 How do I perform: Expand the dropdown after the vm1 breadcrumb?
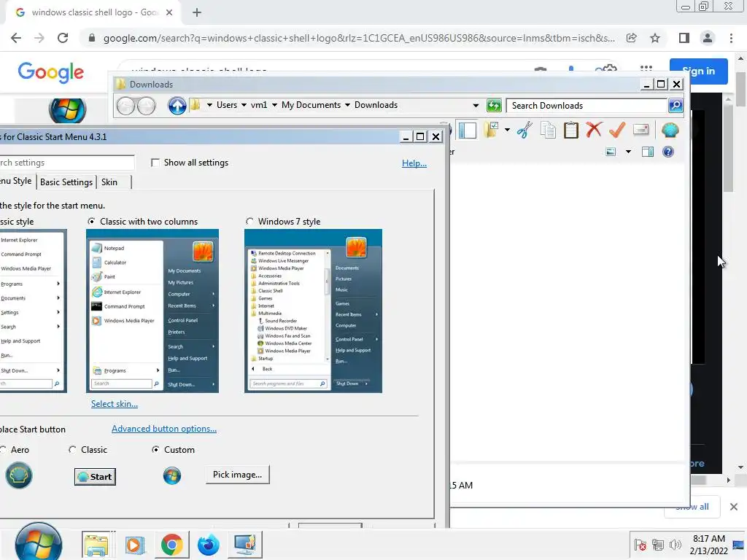pyautogui.click(x=274, y=105)
